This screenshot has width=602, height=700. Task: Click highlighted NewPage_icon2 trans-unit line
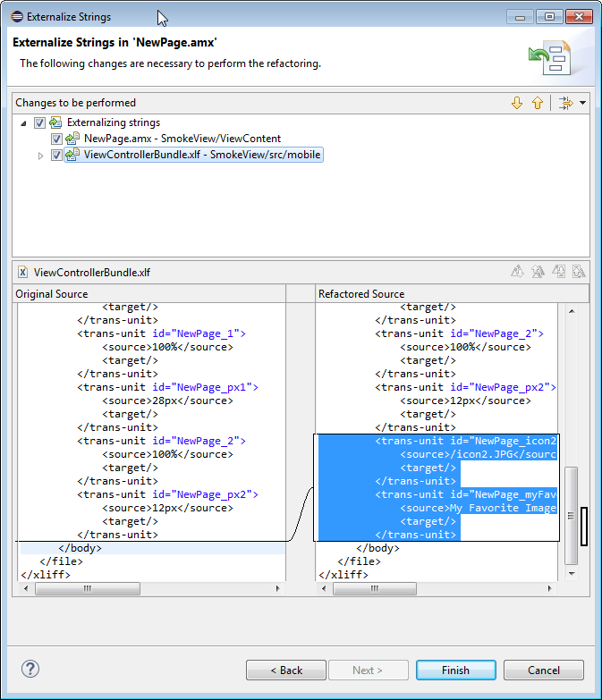tap(466, 441)
